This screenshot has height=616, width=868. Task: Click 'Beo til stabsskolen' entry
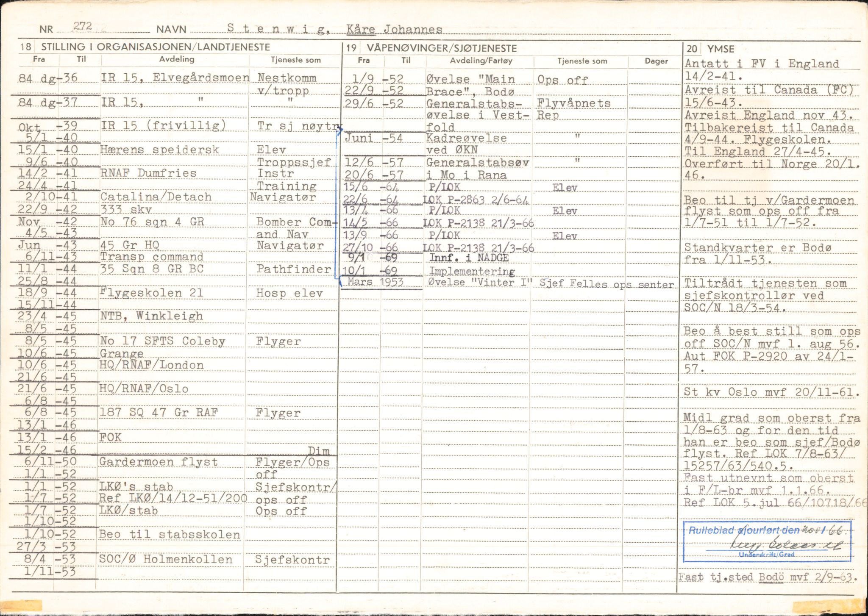pos(170,534)
